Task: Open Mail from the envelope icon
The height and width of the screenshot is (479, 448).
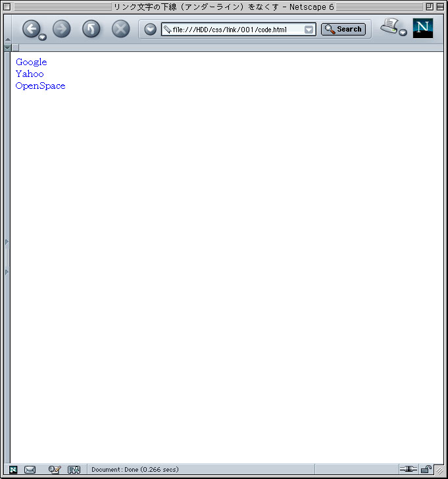Action: (30, 470)
